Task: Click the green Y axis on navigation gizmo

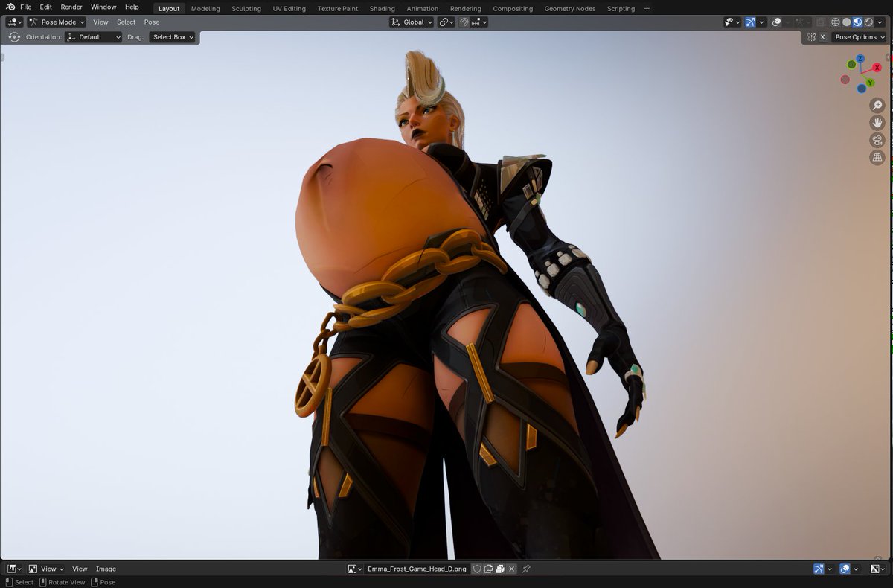Action: 870,83
